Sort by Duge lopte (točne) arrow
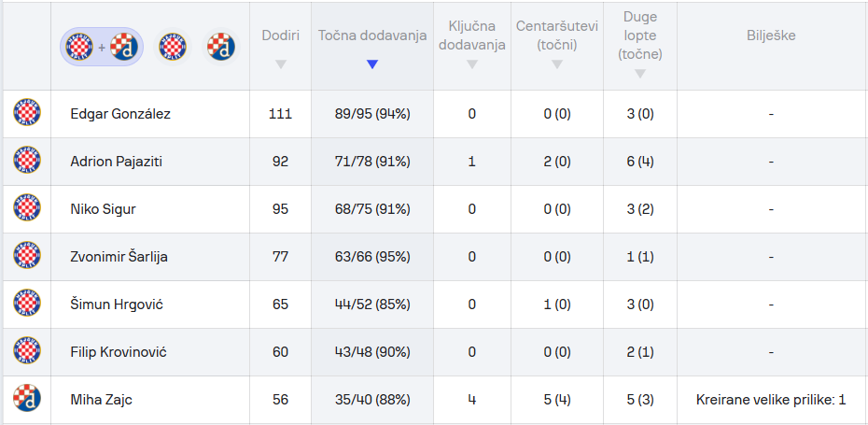 (640, 74)
